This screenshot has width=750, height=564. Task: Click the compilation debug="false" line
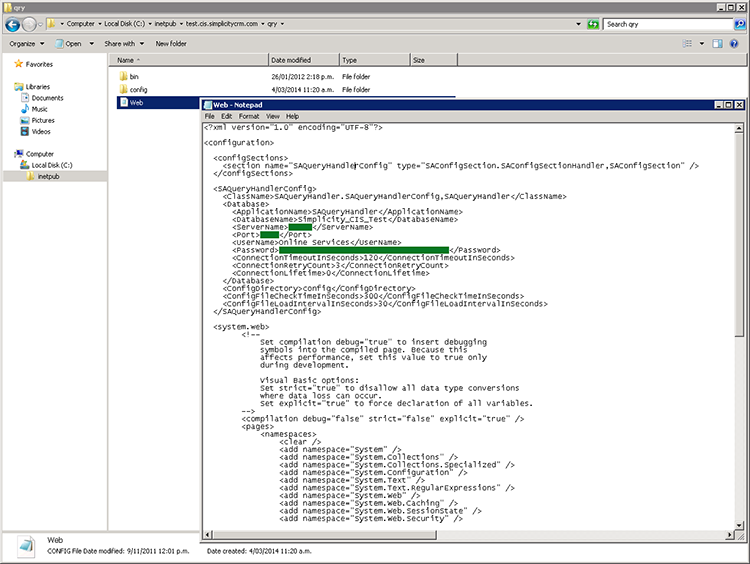coord(383,419)
